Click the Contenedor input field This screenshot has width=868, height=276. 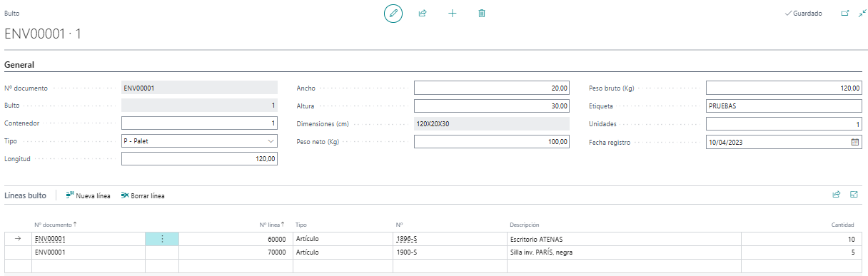click(x=199, y=123)
